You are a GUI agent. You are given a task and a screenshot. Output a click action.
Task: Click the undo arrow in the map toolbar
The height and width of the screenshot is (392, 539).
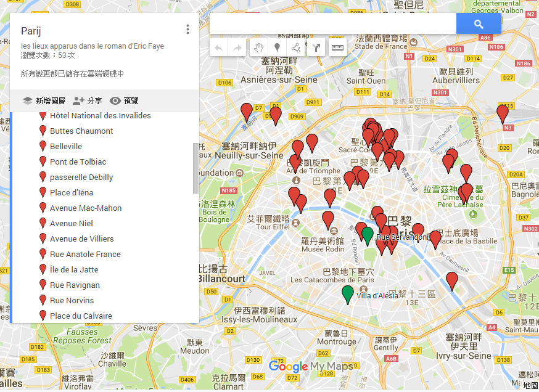(219, 47)
